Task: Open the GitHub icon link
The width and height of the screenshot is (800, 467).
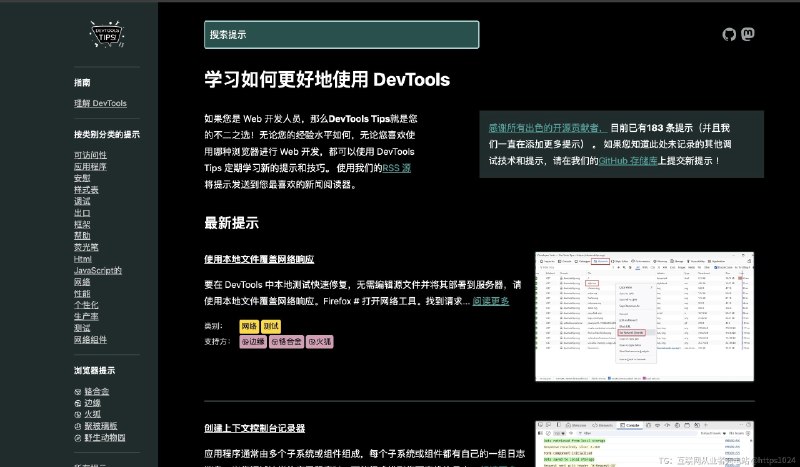Action: point(729,34)
